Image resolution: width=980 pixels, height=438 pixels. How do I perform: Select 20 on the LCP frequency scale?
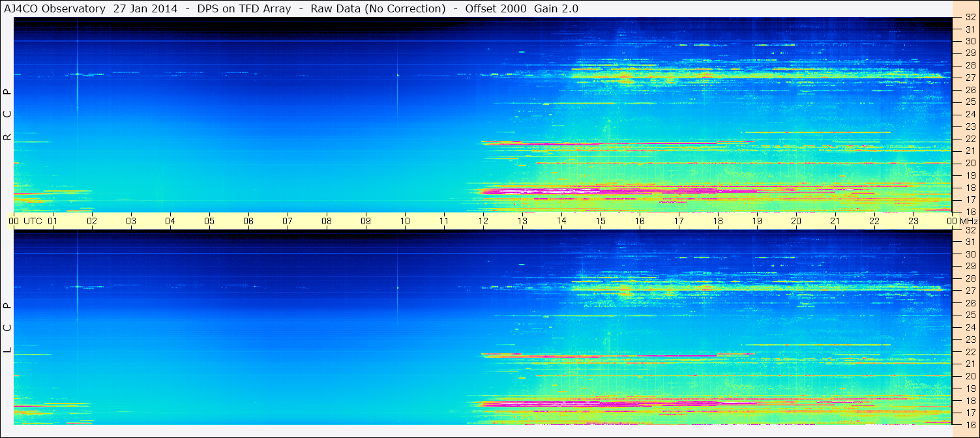[x=970, y=376]
